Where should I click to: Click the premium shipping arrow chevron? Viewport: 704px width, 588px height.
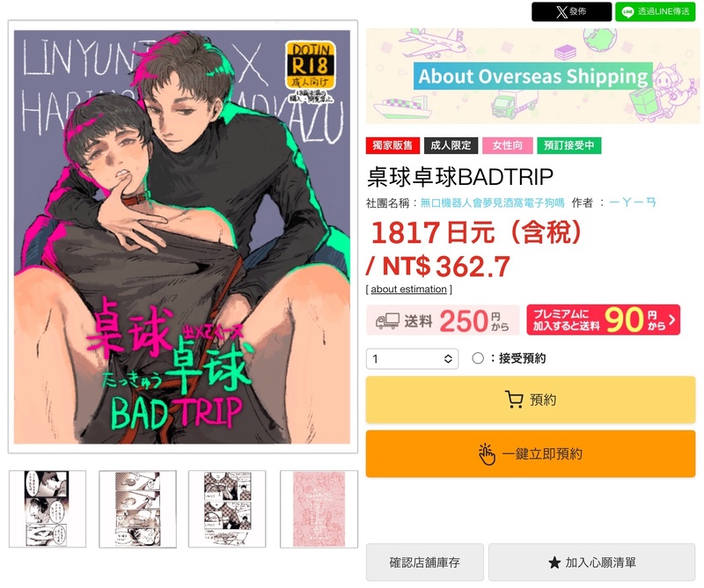(x=671, y=320)
